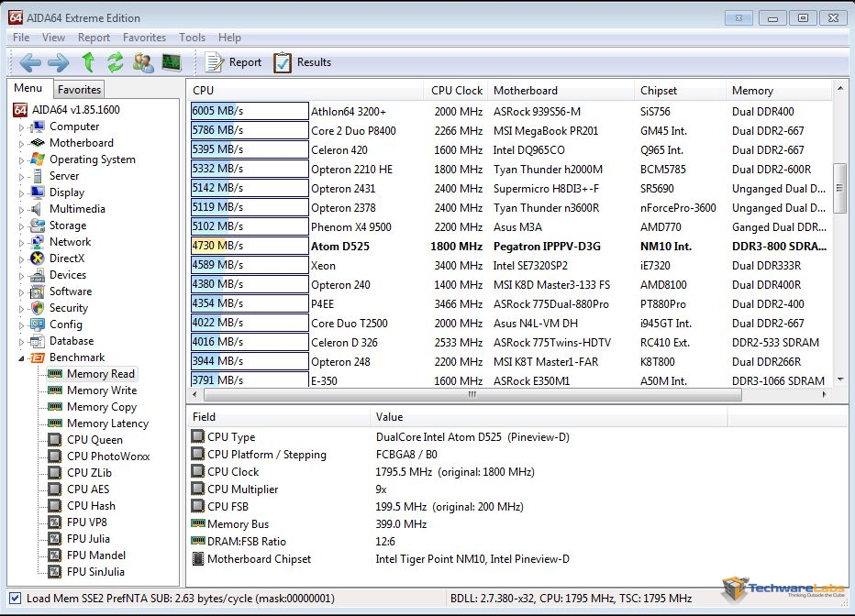Viewport: 855px width, 616px height.
Task: Click the blue Back arrow icon
Action: point(30,62)
